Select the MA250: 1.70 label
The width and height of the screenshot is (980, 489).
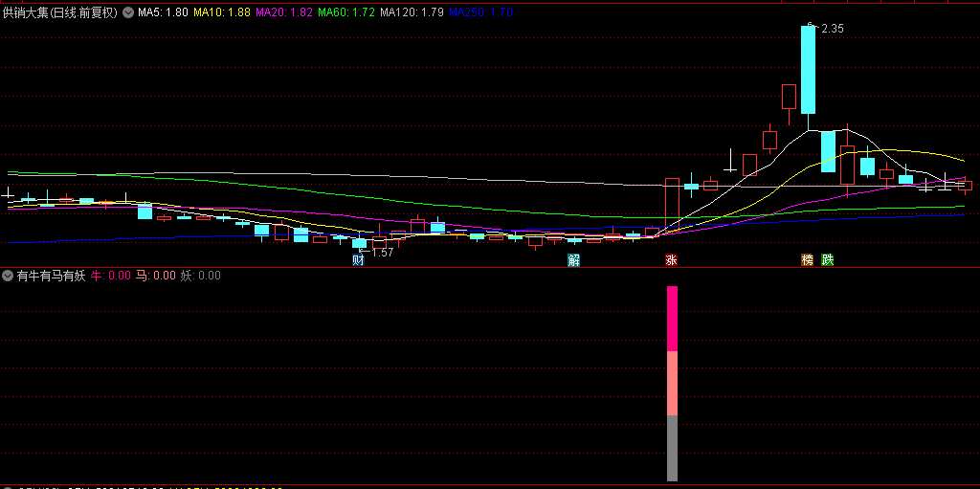point(480,12)
